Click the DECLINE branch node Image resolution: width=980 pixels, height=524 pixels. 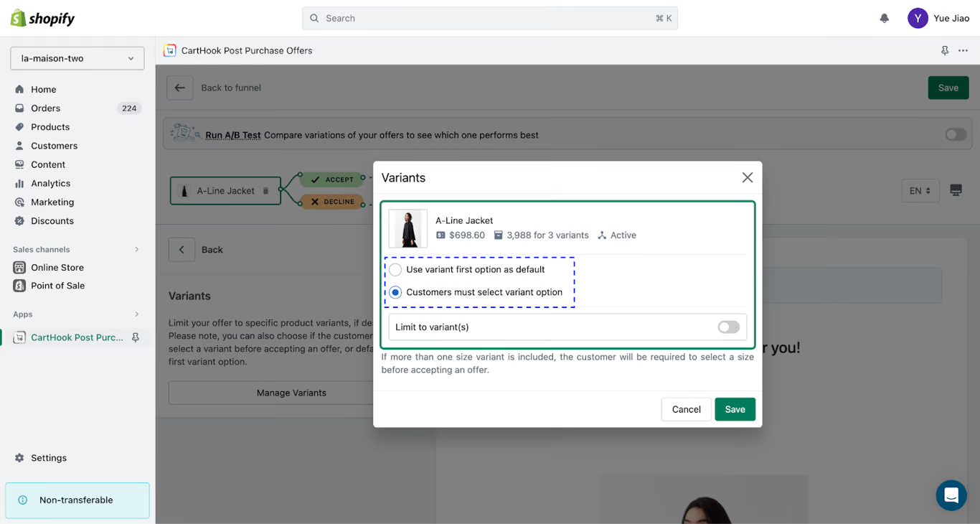[331, 202]
